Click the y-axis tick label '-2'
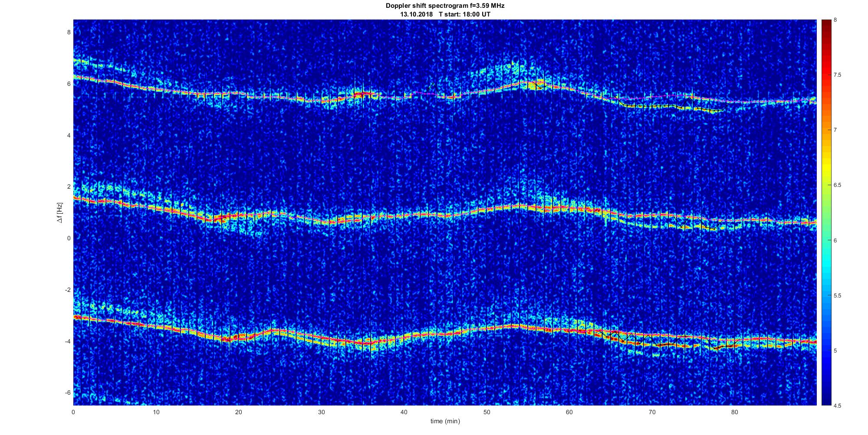Viewport: 868px width, 435px height. tap(67, 290)
